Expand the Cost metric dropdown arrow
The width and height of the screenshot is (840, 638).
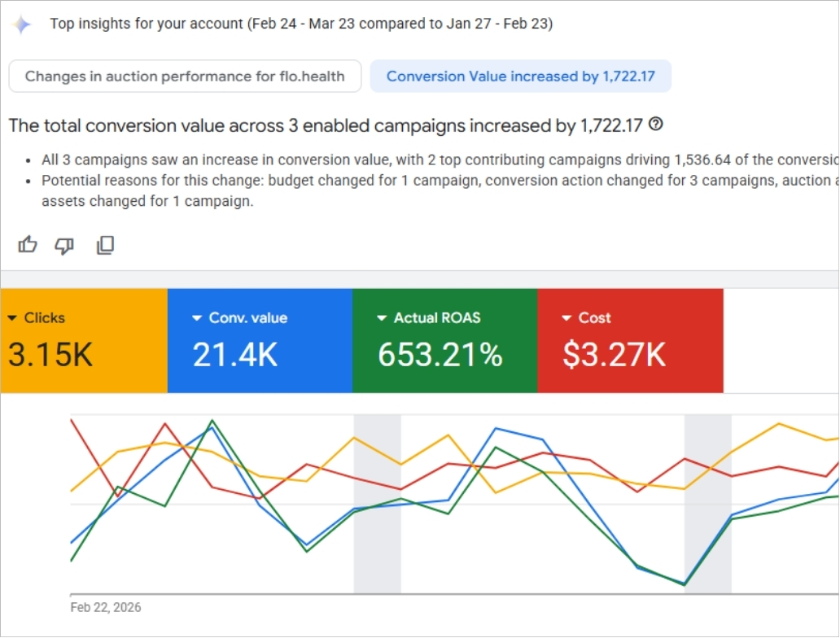(567, 318)
